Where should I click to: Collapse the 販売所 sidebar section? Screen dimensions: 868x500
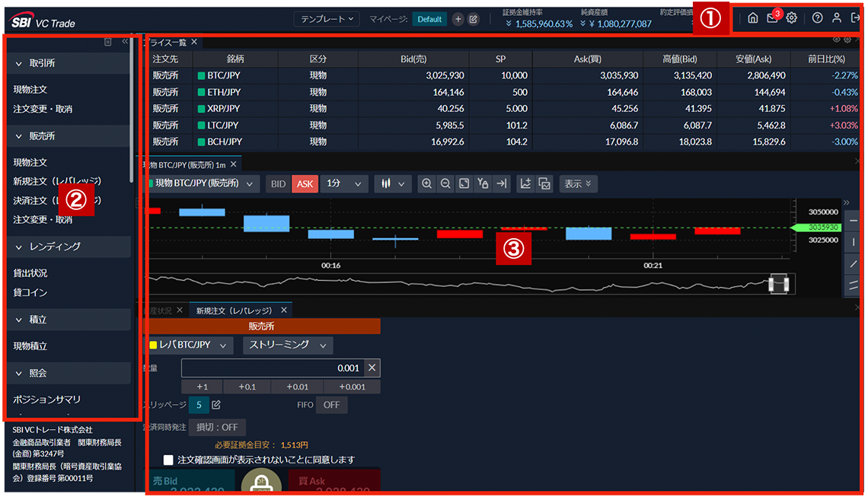pos(69,136)
